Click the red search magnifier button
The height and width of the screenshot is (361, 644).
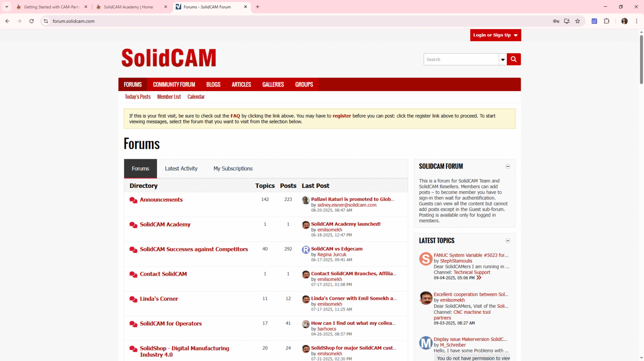click(513, 59)
